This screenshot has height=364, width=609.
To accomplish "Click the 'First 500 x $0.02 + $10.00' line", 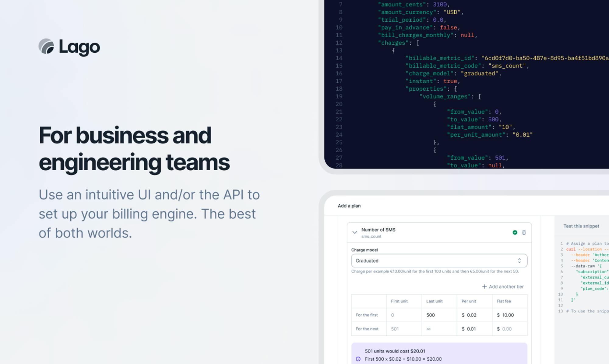I will pyautogui.click(x=403, y=359).
